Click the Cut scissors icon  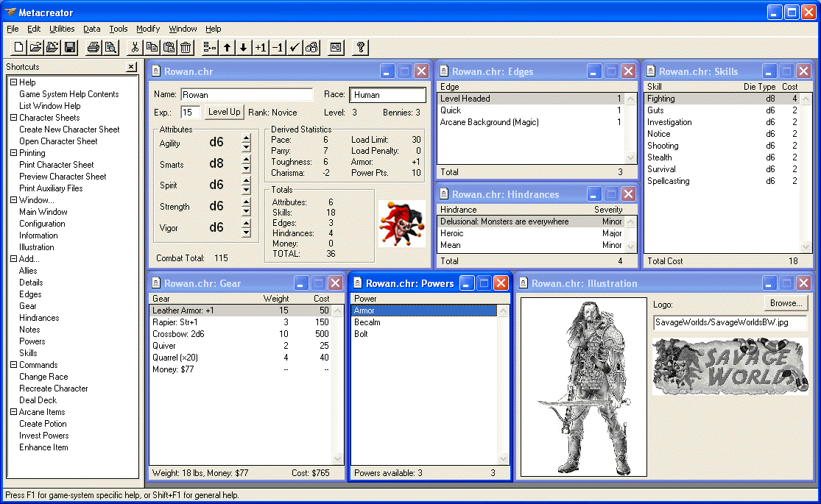pyautogui.click(x=135, y=48)
